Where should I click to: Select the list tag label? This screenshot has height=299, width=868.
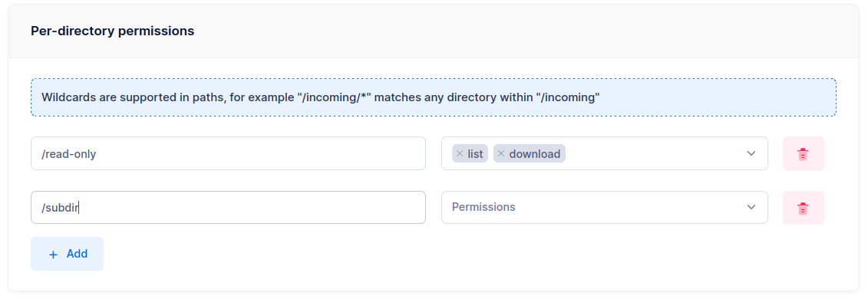[475, 153]
